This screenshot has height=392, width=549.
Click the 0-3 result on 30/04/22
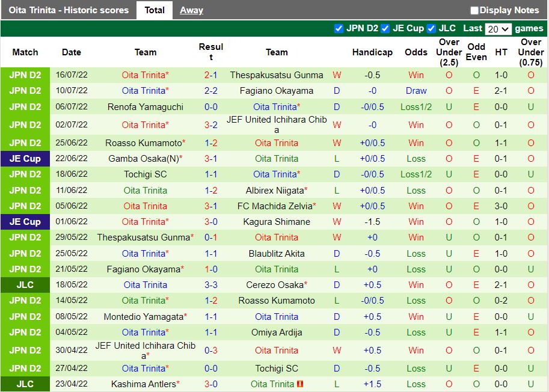coord(211,351)
